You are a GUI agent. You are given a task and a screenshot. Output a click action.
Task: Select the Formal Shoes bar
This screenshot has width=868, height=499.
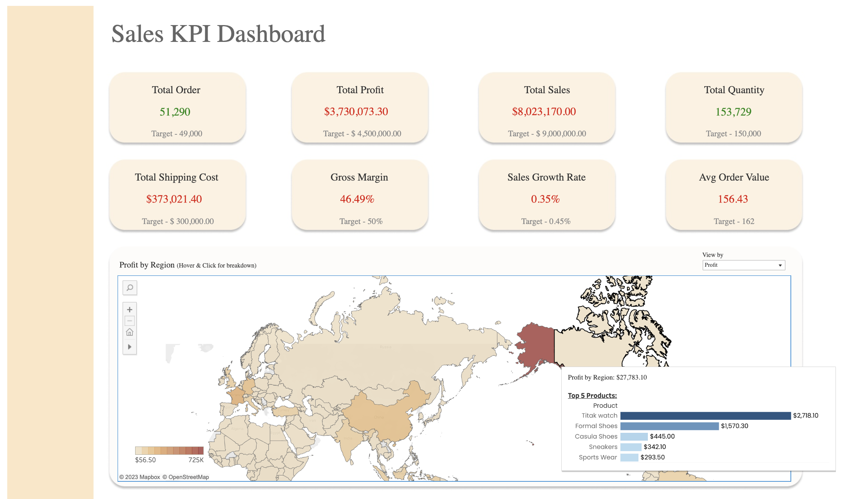[x=669, y=426]
